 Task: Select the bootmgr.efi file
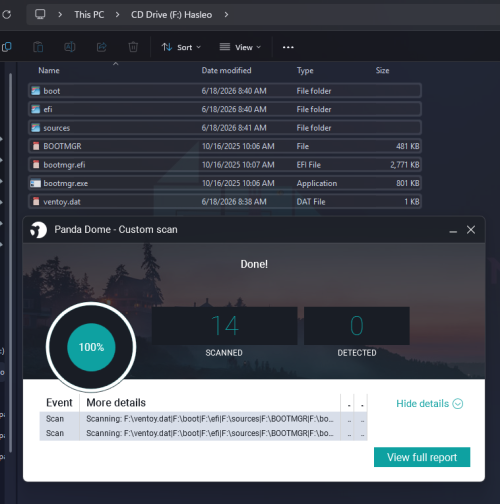click(x=225, y=165)
